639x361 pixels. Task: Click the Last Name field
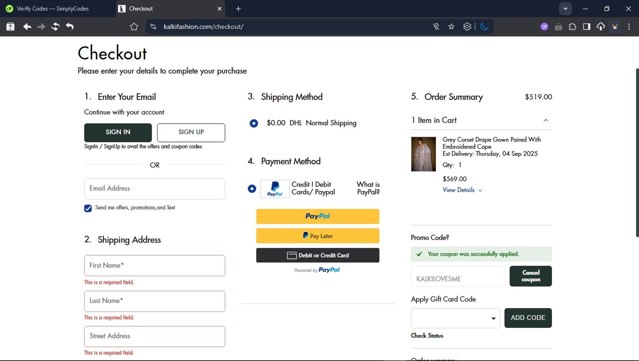[154, 301]
